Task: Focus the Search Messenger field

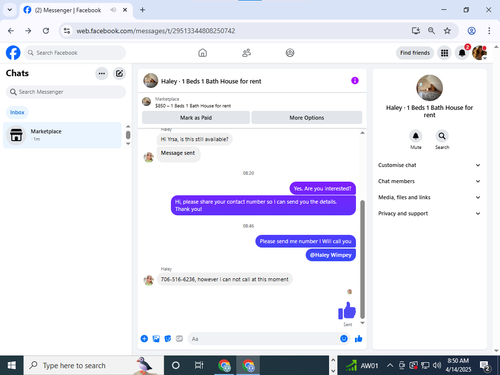Action: click(x=66, y=92)
